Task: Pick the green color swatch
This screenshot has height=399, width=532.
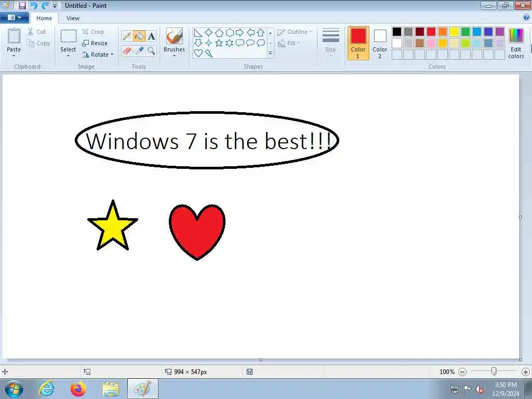Action: point(465,32)
